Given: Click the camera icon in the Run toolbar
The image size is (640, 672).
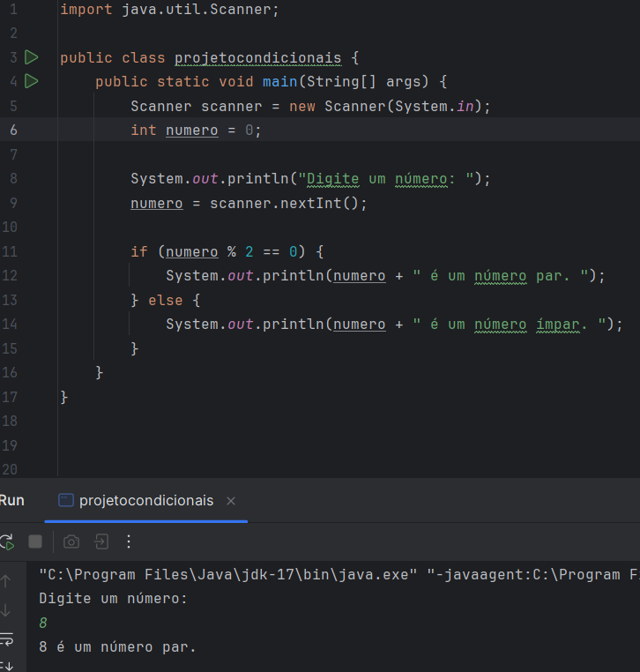Looking at the screenshot, I should 71,541.
